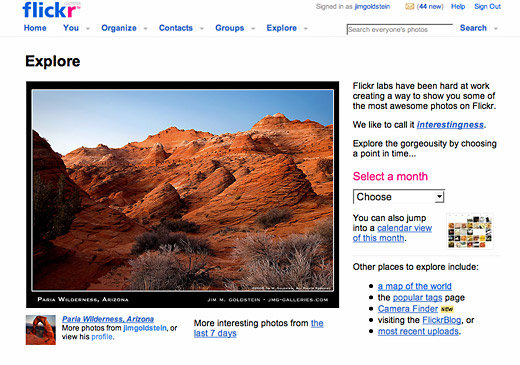View more photos from jimgoldstein link

pyautogui.click(x=145, y=328)
